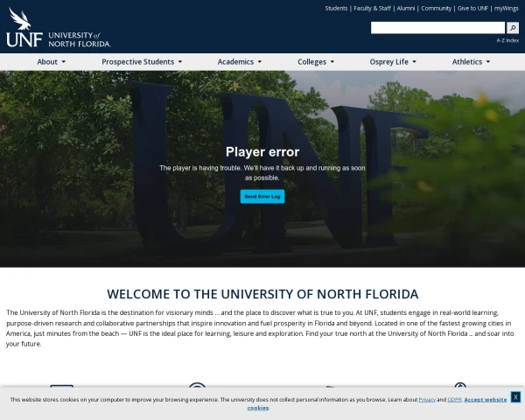Open the A-Z Index link

pyautogui.click(x=507, y=40)
